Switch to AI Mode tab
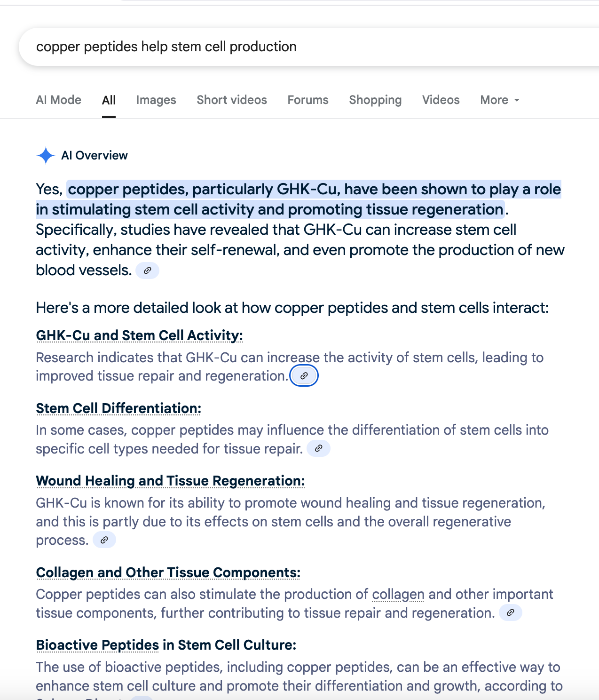 tap(59, 100)
